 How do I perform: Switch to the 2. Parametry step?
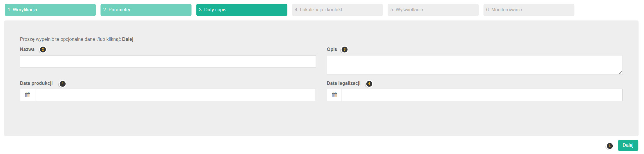point(146,10)
